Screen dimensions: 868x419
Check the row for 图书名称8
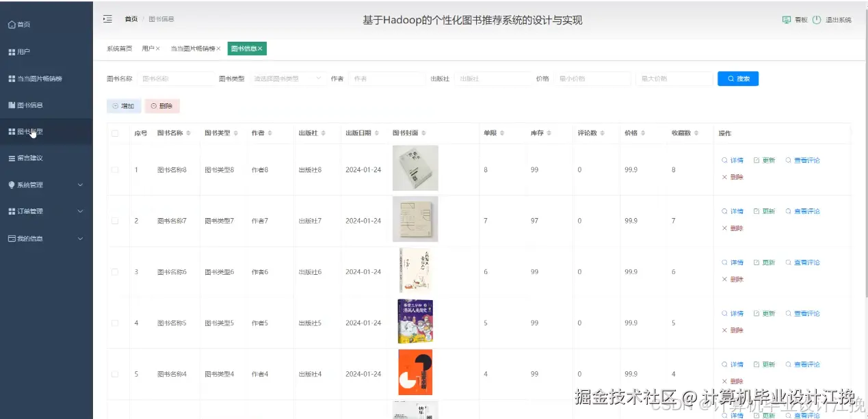click(x=115, y=170)
